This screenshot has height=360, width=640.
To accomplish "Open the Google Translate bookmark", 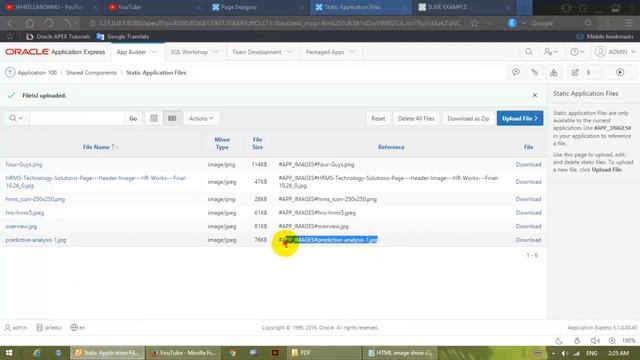I will point(123,36).
